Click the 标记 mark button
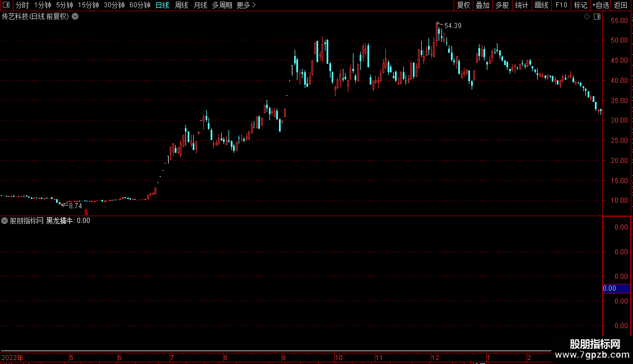This screenshot has width=633, height=364. [x=580, y=5]
